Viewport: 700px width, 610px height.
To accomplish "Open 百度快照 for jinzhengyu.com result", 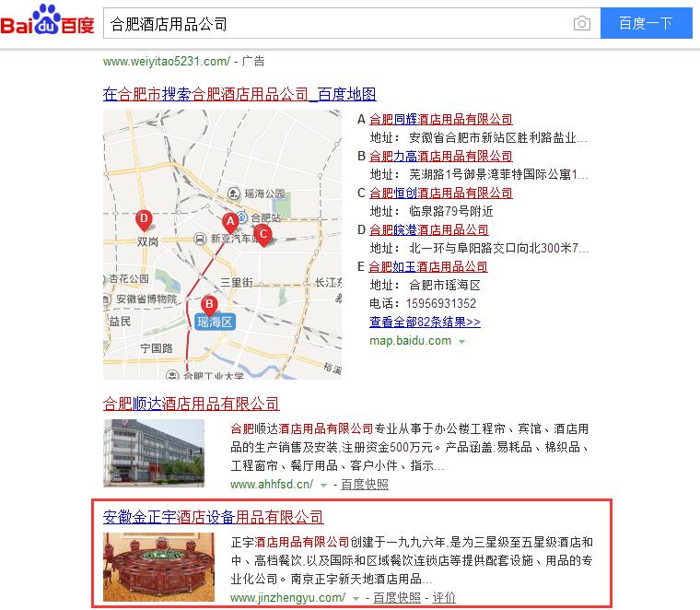I will coord(397,597).
